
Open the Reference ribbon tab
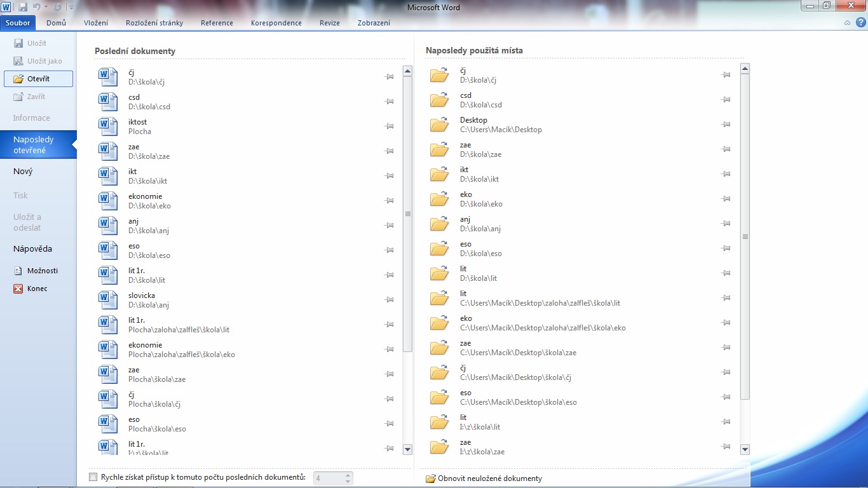point(217,23)
